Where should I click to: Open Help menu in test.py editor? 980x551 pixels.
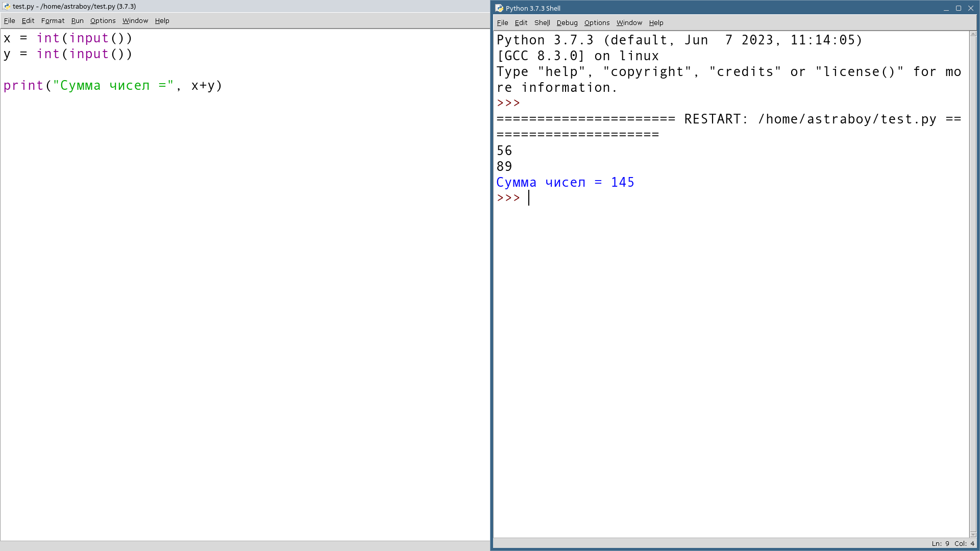tap(162, 21)
